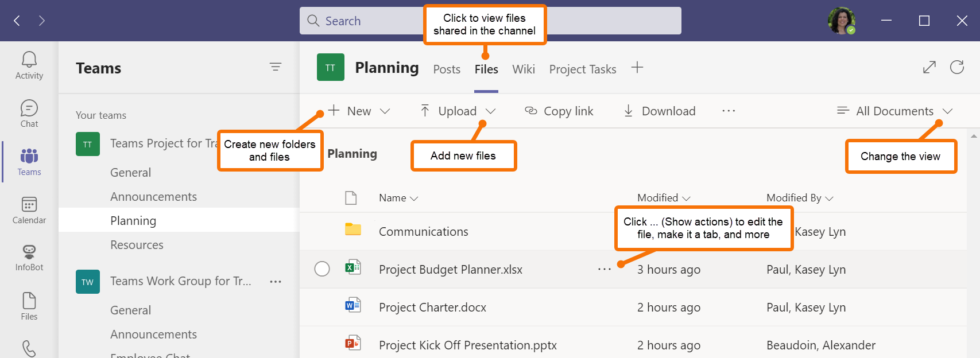Open the Communications folder

click(x=424, y=232)
